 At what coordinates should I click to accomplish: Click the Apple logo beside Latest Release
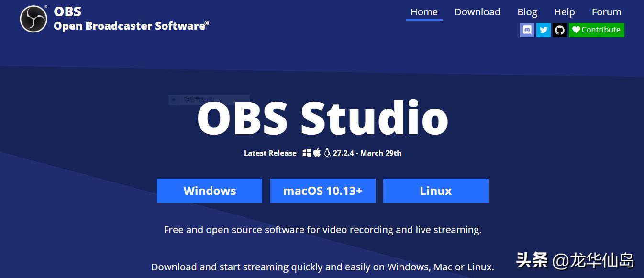click(x=316, y=153)
